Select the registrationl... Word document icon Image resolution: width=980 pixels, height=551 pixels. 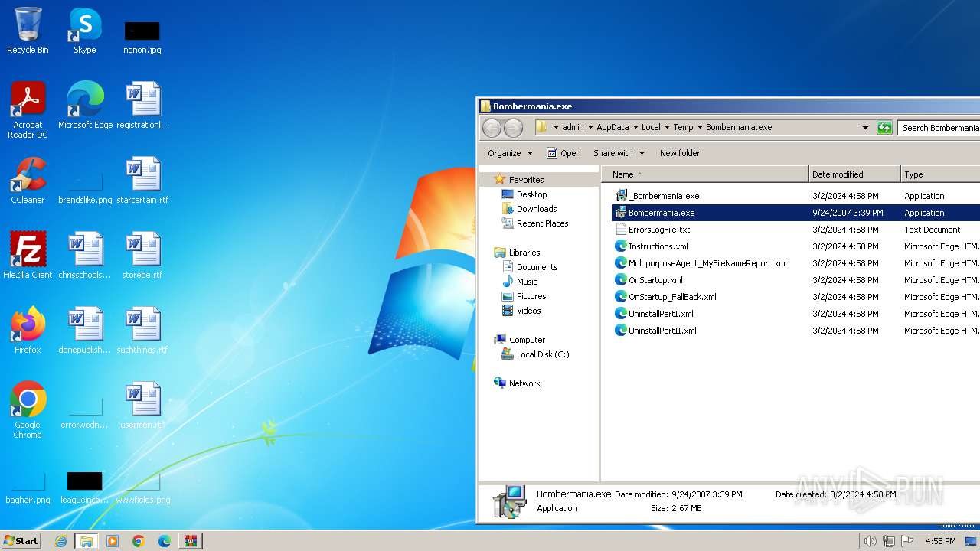pos(142,105)
